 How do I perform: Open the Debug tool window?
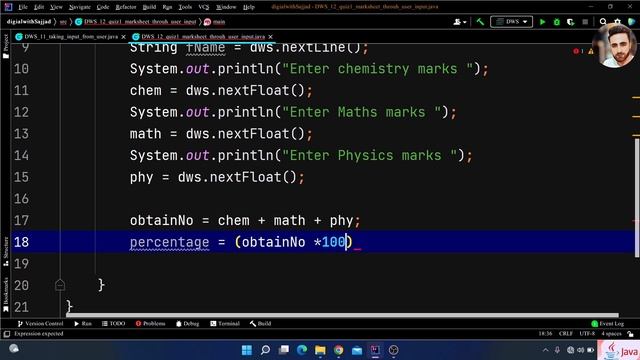click(x=187, y=324)
